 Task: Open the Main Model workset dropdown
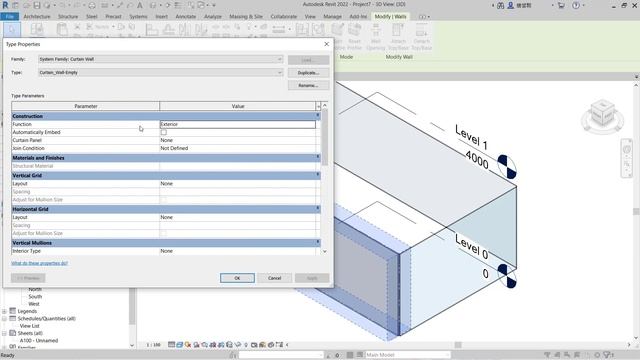(x=407, y=355)
